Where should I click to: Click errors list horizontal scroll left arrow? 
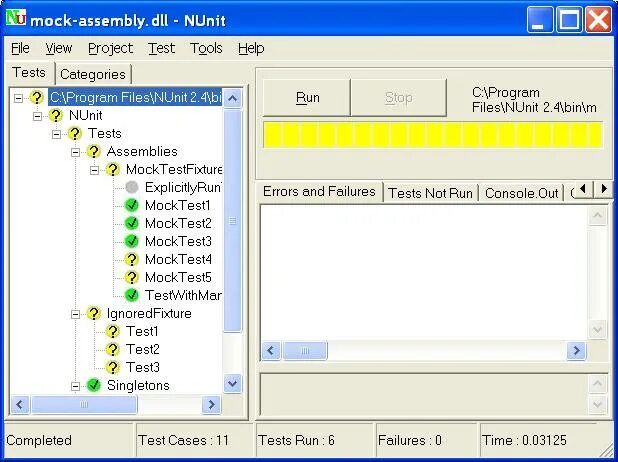pyautogui.click(x=271, y=350)
